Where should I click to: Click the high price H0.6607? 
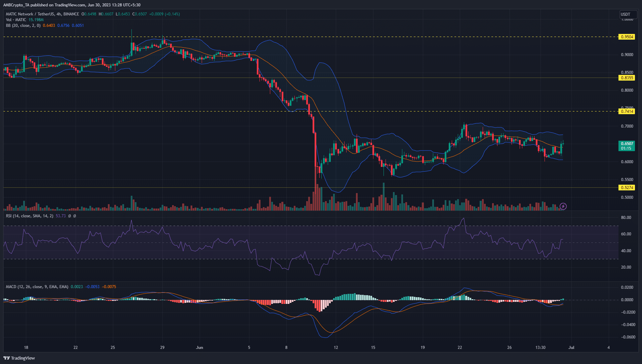point(106,14)
